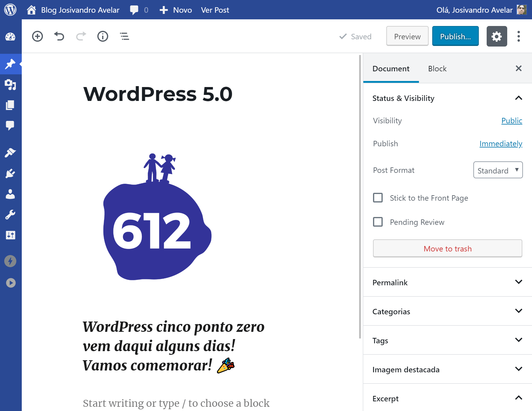Click the Preview button
Image resolution: width=532 pixels, height=411 pixels.
[407, 36]
